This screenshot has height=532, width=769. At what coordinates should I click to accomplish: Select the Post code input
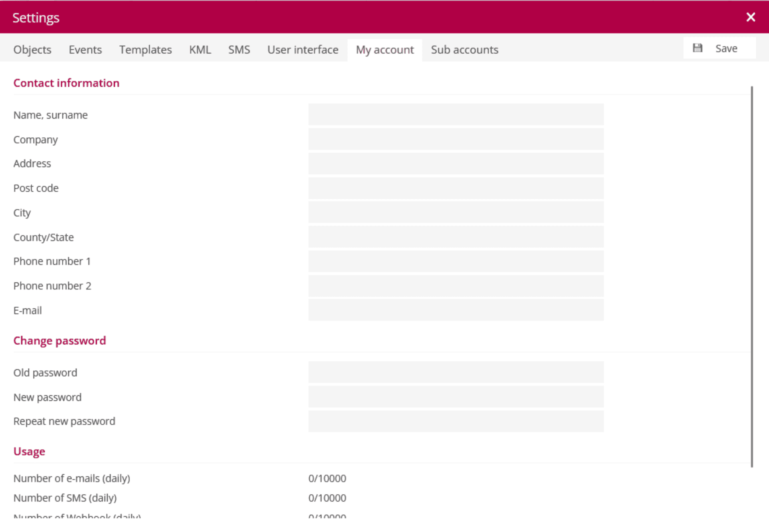(x=456, y=188)
